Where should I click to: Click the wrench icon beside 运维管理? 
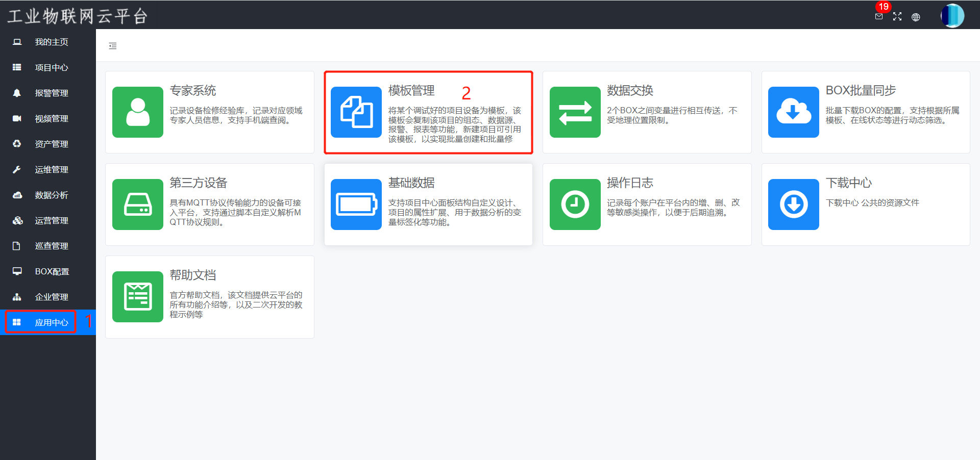(17, 169)
